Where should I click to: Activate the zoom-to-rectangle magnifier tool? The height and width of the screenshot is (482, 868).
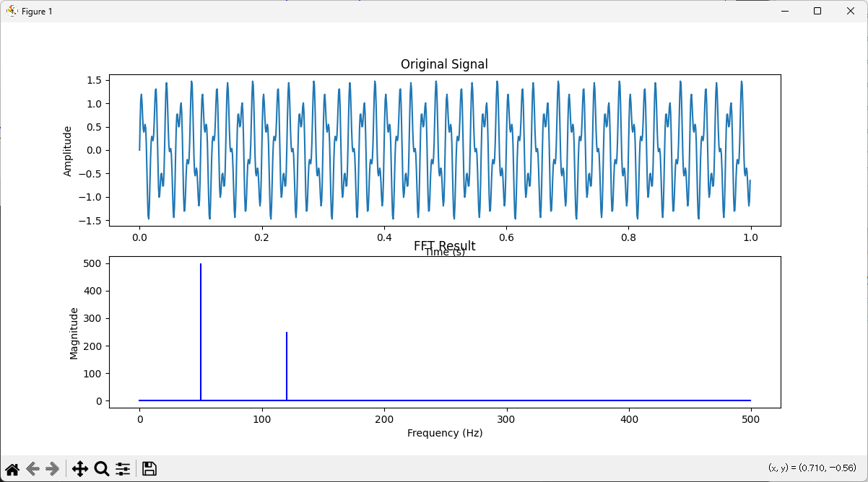[101, 468]
